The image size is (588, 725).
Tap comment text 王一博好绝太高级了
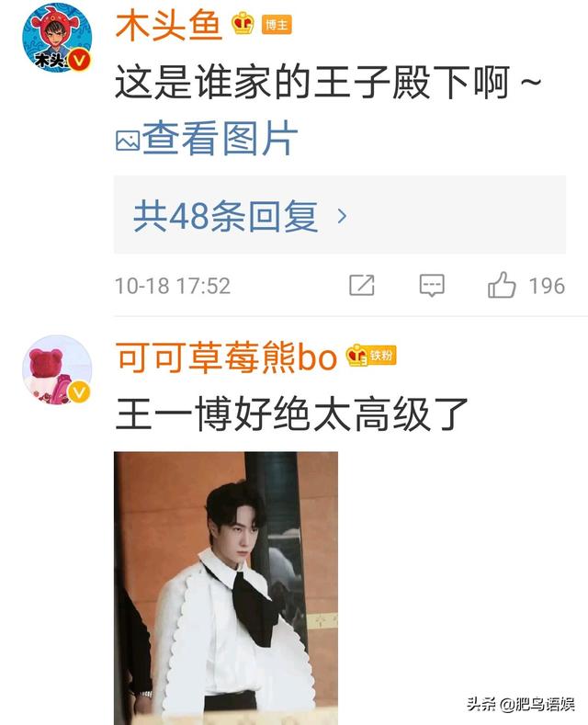click(291, 414)
